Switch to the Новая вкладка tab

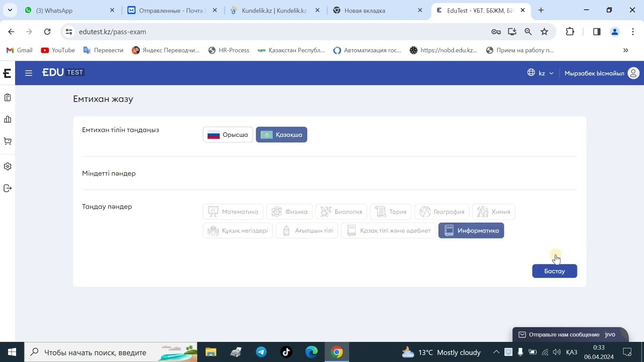coord(378,10)
